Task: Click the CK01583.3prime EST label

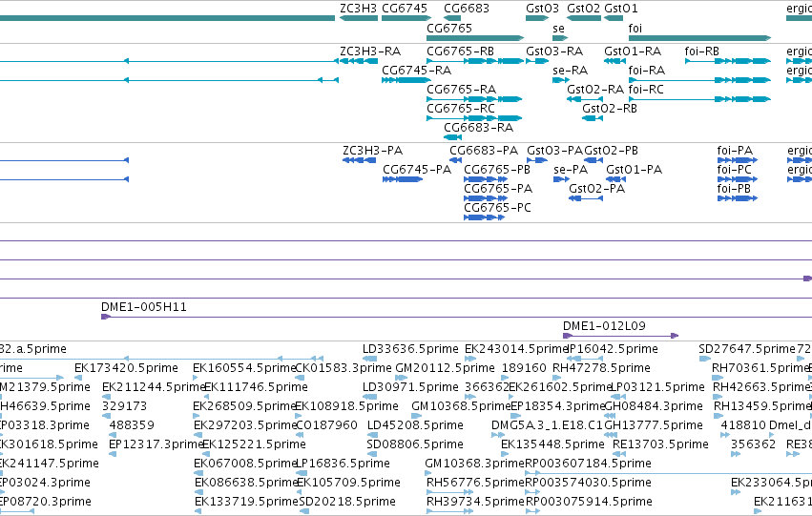Action: coord(344,368)
